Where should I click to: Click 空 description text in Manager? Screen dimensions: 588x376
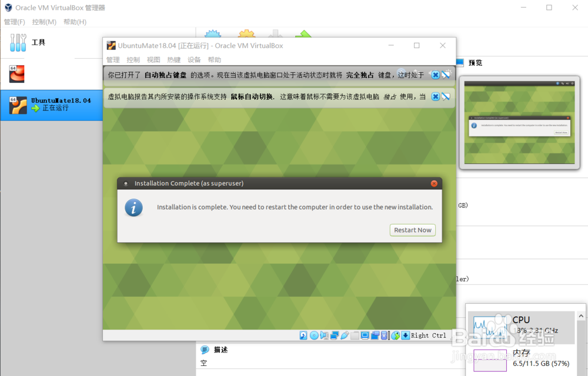click(x=203, y=363)
